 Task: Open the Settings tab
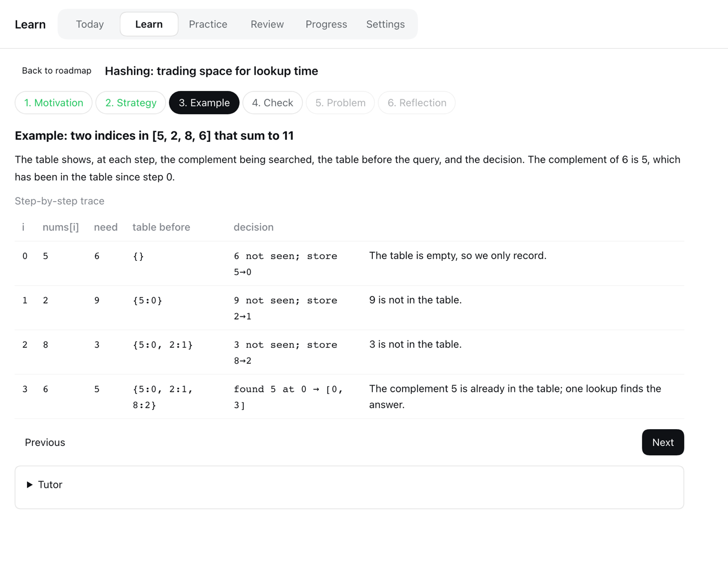[x=385, y=24]
